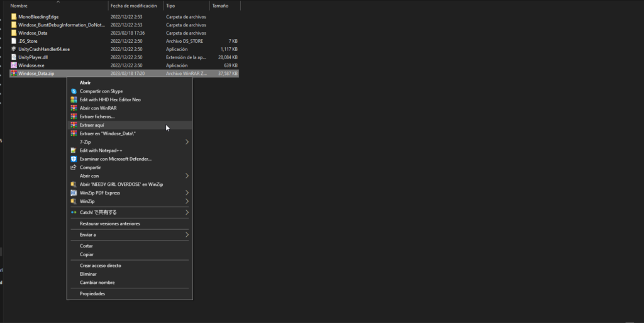
Task: Click the Skype icon beside Compartir con Skype
Action: (74, 91)
